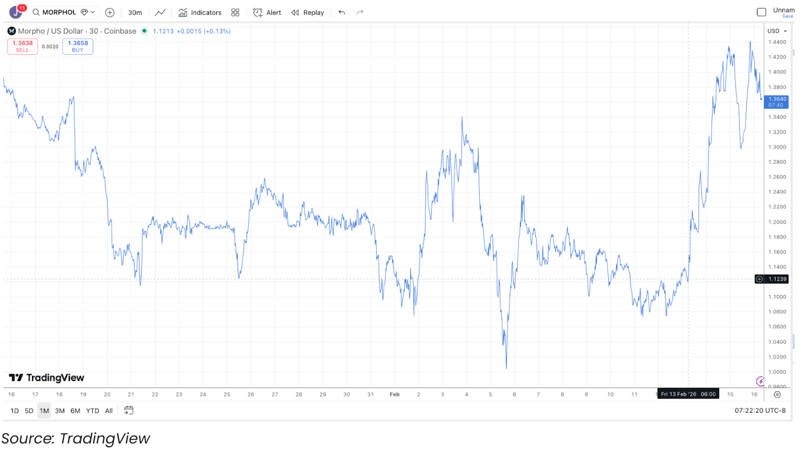Open the indicator templates grid icon

(x=235, y=12)
